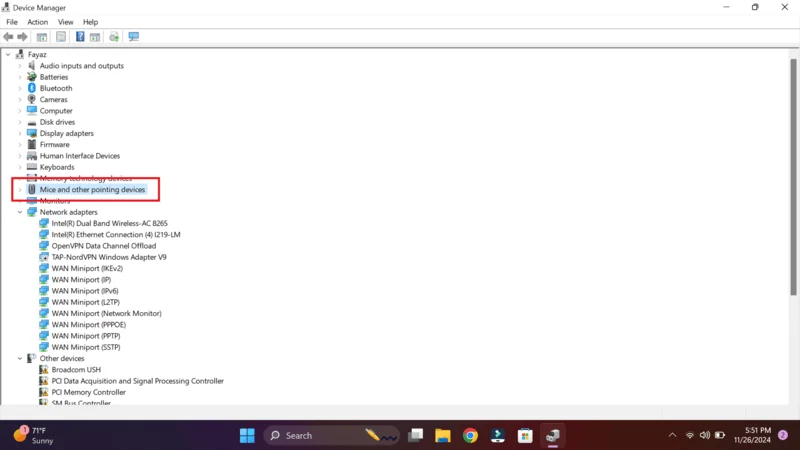The image size is (800, 450).
Task: Expand Human Interface Devices arrow
Action: pos(20,156)
